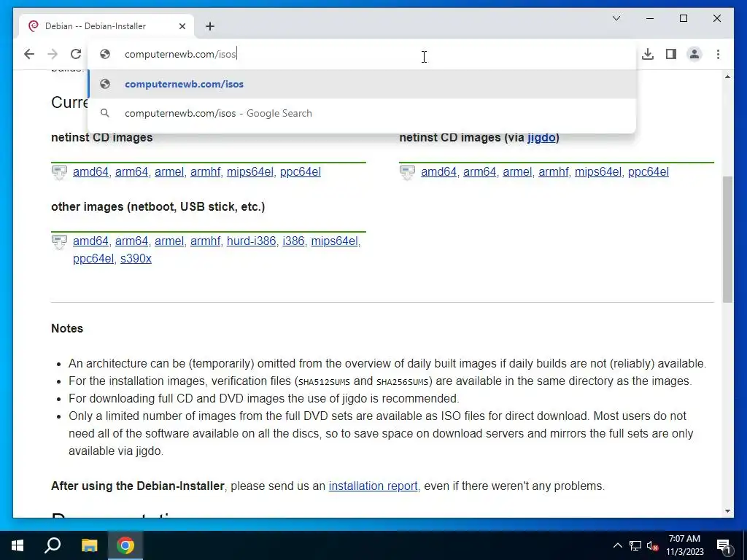The width and height of the screenshot is (747, 560).
Task: Open armel link under other images
Action: pos(169,241)
